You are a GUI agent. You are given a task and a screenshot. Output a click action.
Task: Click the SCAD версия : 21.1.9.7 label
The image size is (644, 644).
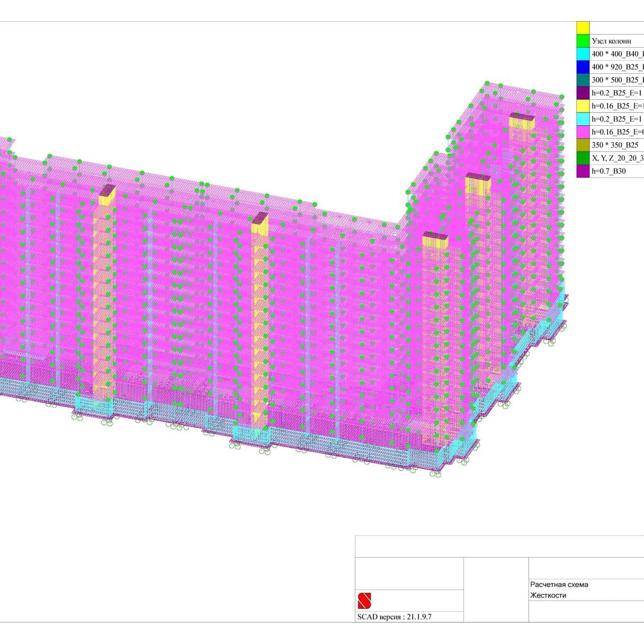pyautogui.click(x=394, y=617)
